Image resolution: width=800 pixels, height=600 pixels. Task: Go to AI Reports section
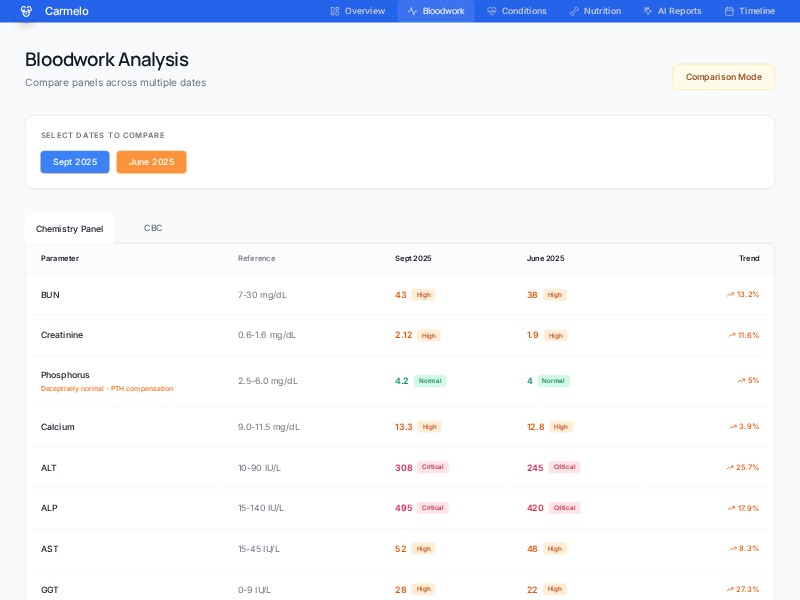[x=679, y=11]
